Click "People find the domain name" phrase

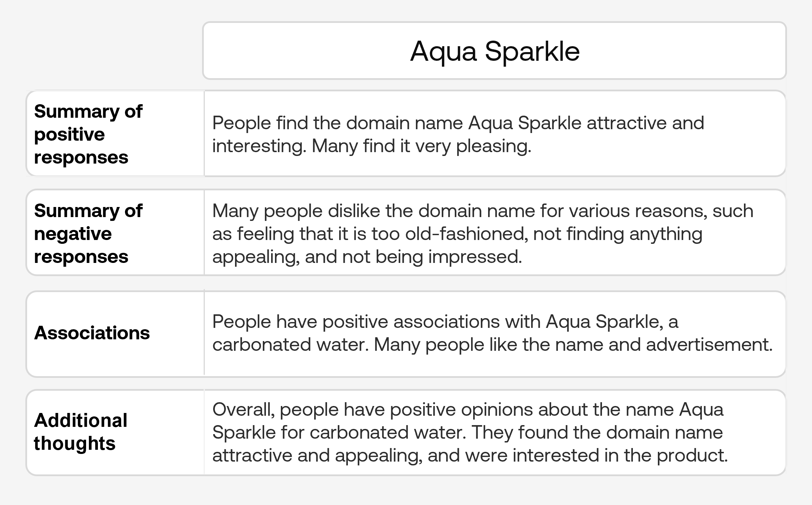(337, 123)
